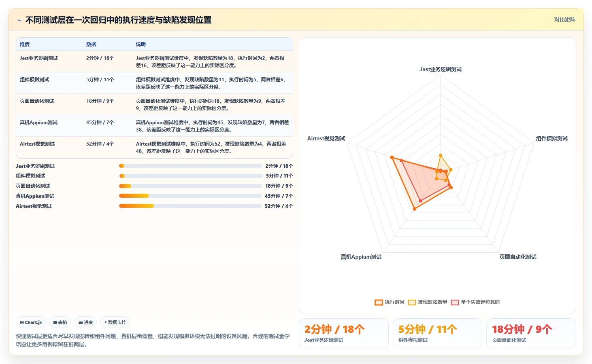Select the 数据卡片 chip
The image size is (592, 364).
(115, 322)
